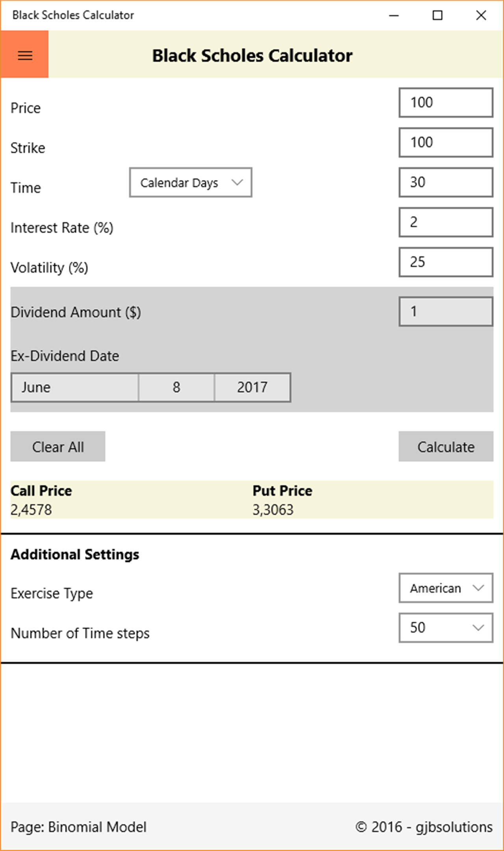Click the chevron arrow on Calendar Days
The image size is (504, 851).
[237, 182]
